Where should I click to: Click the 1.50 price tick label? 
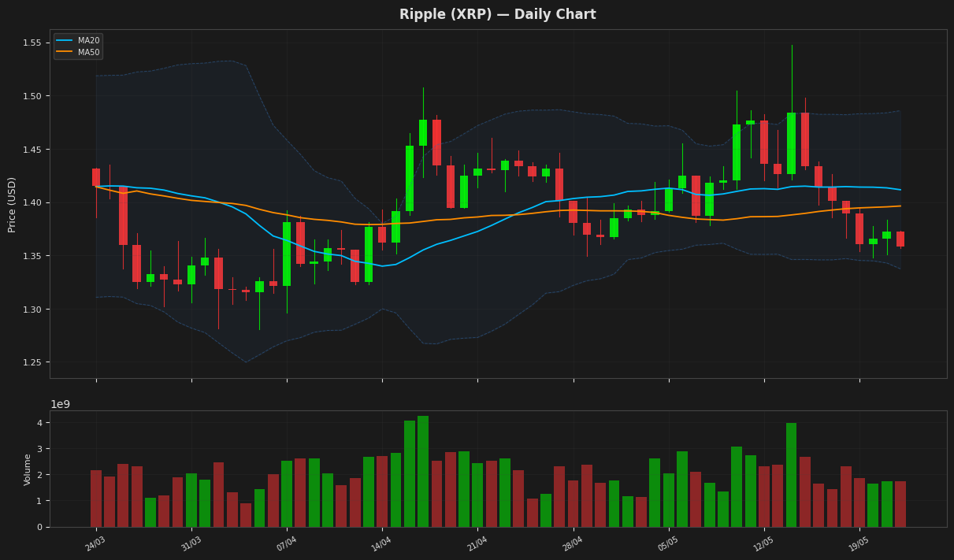click(x=32, y=96)
